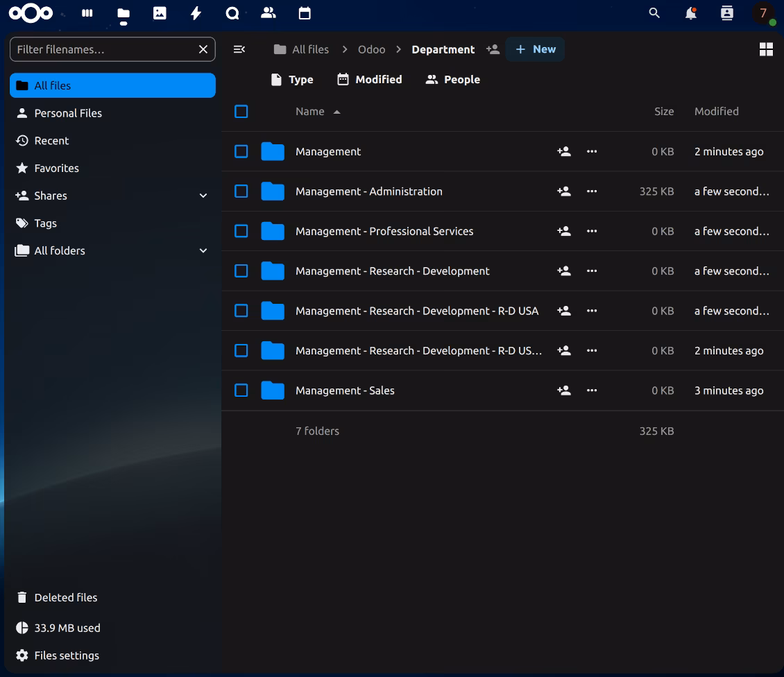The image size is (784, 677).
Task: Go to All files breadcrumb
Action: (302, 49)
